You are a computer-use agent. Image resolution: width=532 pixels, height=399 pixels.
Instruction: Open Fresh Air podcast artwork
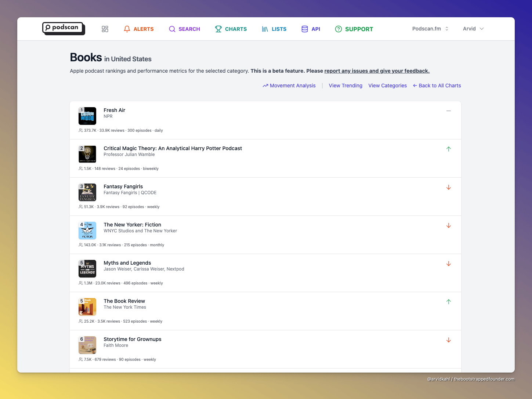(x=87, y=116)
